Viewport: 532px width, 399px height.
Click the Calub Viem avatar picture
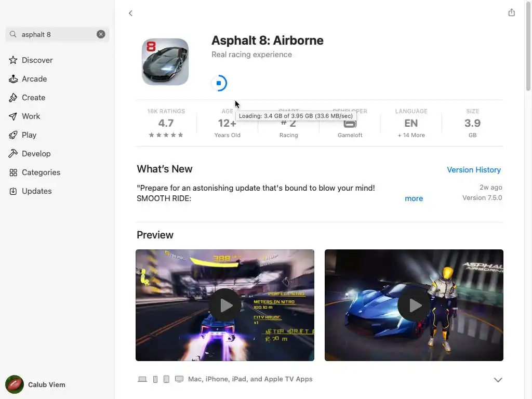click(14, 384)
